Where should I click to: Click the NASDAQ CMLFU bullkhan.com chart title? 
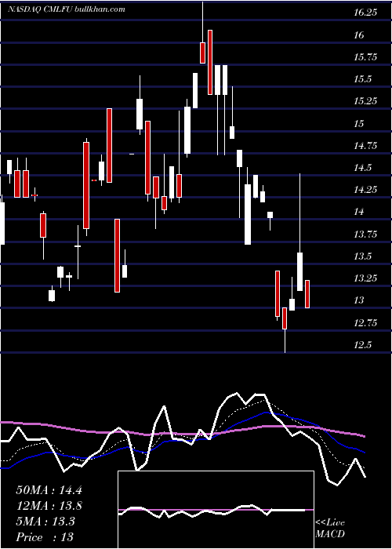[67, 9]
